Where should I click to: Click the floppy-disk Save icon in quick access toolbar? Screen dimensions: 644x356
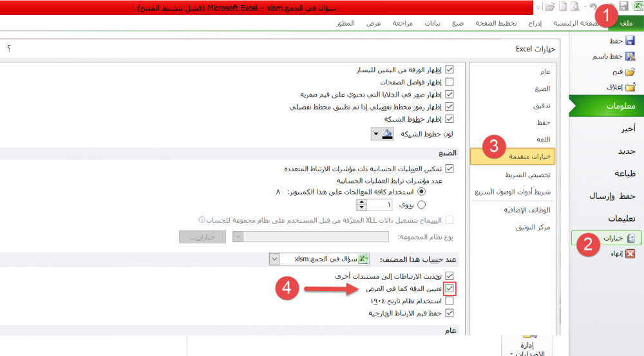(623, 6)
